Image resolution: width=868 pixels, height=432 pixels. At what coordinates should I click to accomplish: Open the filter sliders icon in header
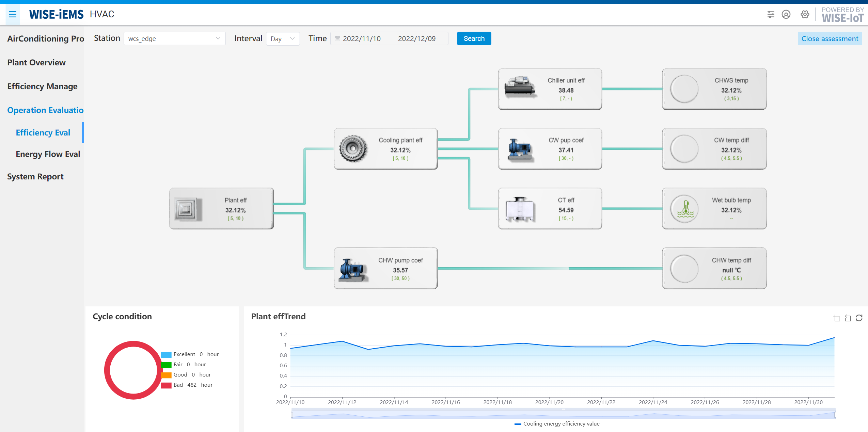771,14
